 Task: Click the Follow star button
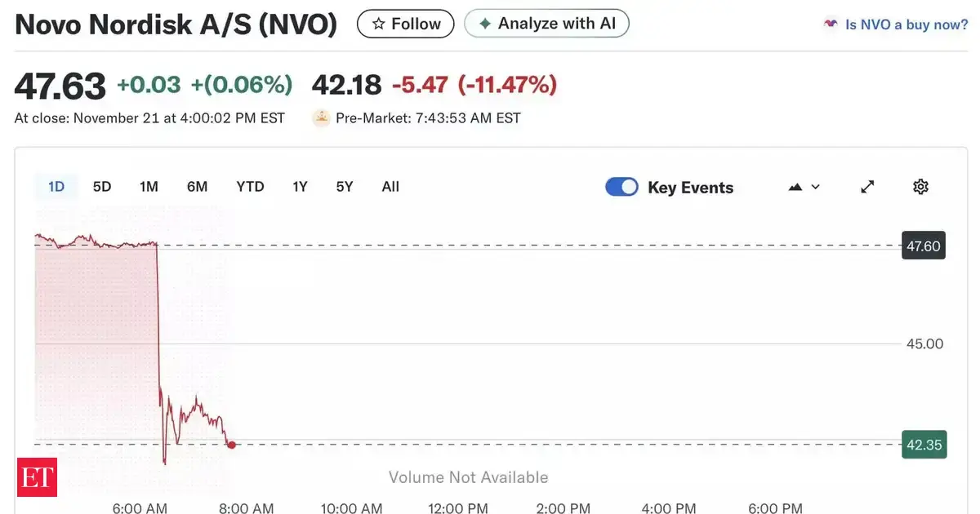coord(405,24)
